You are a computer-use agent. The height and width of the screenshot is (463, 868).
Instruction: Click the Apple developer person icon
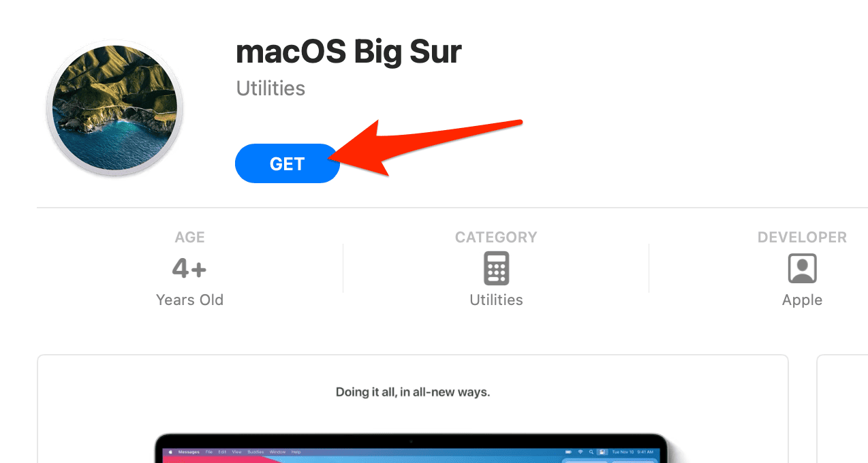click(x=802, y=268)
